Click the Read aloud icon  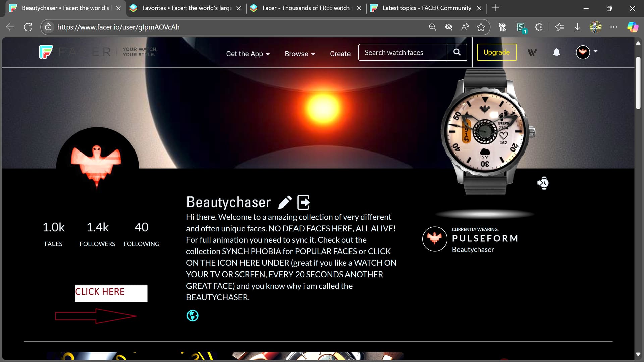coord(465,27)
